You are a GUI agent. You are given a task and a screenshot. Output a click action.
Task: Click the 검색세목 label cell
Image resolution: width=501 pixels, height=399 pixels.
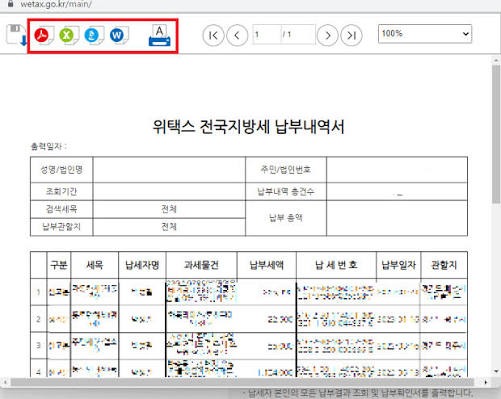click(62, 209)
